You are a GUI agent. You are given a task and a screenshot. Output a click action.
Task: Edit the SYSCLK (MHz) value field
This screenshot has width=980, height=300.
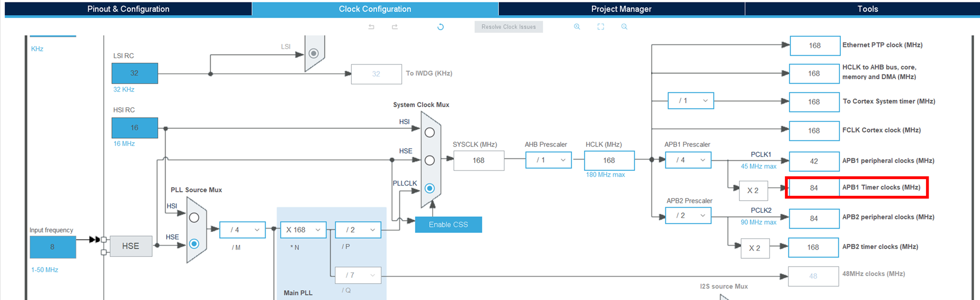[x=479, y=161]
